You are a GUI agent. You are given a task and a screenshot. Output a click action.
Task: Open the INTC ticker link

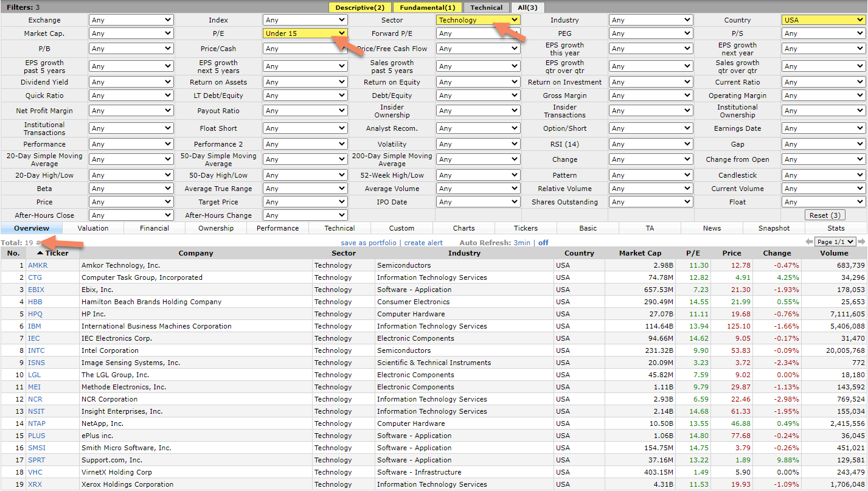36,350
